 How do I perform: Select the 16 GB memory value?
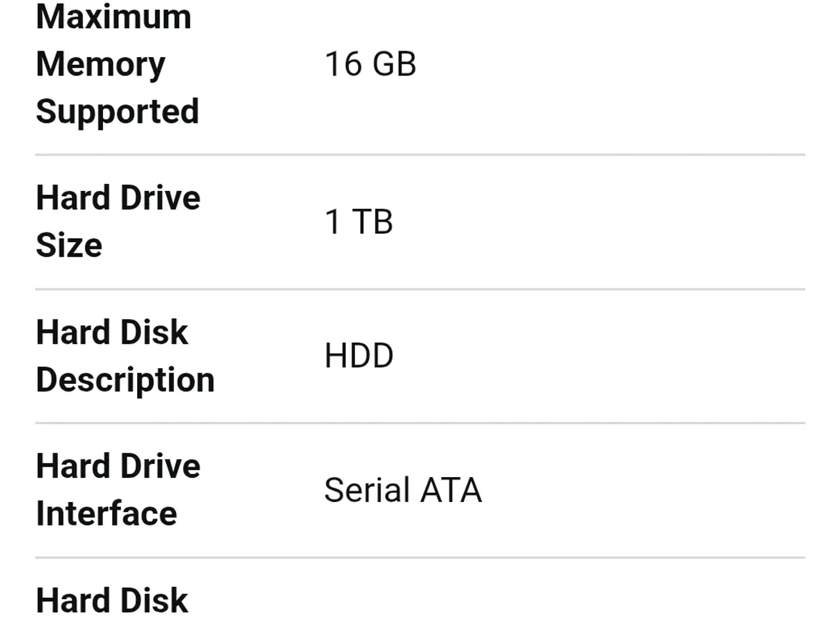tap(370, 64)
